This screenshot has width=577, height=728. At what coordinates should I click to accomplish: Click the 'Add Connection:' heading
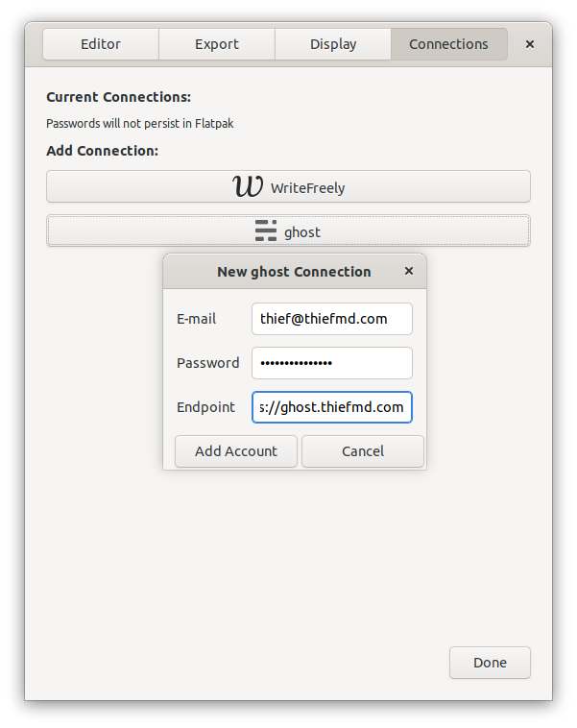pyautogui.click(x=102, y=151)
